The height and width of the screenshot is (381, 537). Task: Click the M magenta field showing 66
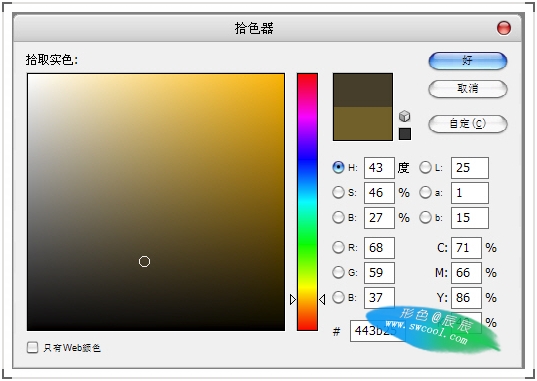tap(466, 273)
